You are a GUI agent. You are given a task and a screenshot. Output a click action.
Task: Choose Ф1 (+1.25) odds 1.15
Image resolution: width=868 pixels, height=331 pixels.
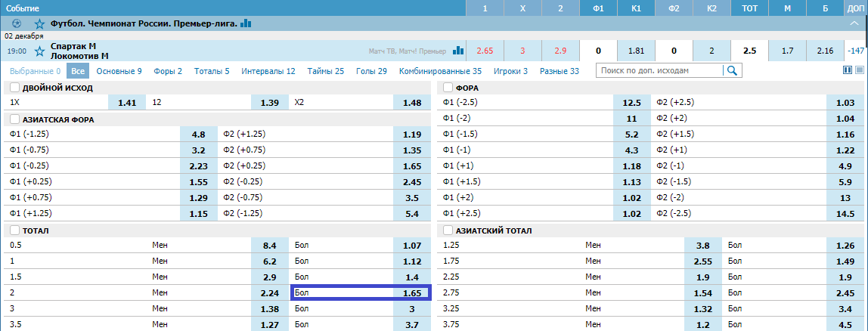(198, 213)
